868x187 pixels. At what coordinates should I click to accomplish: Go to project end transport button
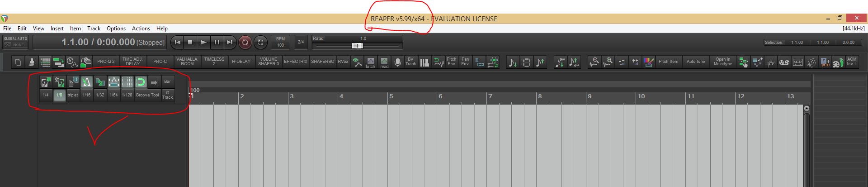click(x=230, y=43)
